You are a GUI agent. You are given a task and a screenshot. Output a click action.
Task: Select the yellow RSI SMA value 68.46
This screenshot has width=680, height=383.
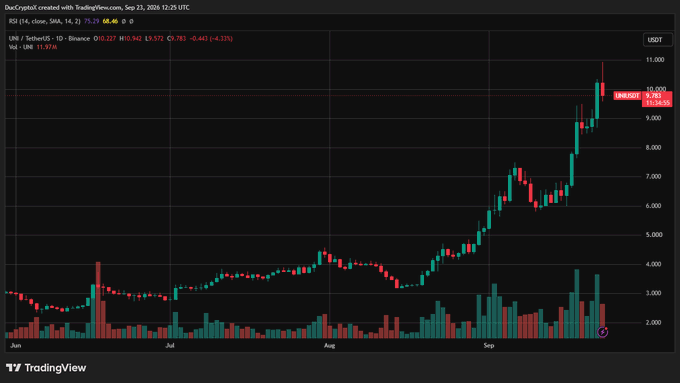[110, 21]
